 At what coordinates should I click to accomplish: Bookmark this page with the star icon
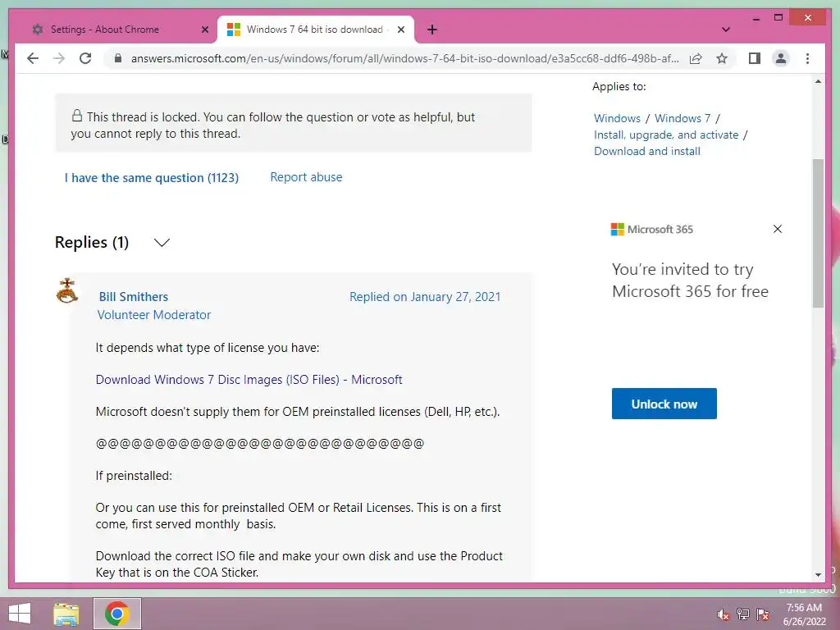point(722,58)
